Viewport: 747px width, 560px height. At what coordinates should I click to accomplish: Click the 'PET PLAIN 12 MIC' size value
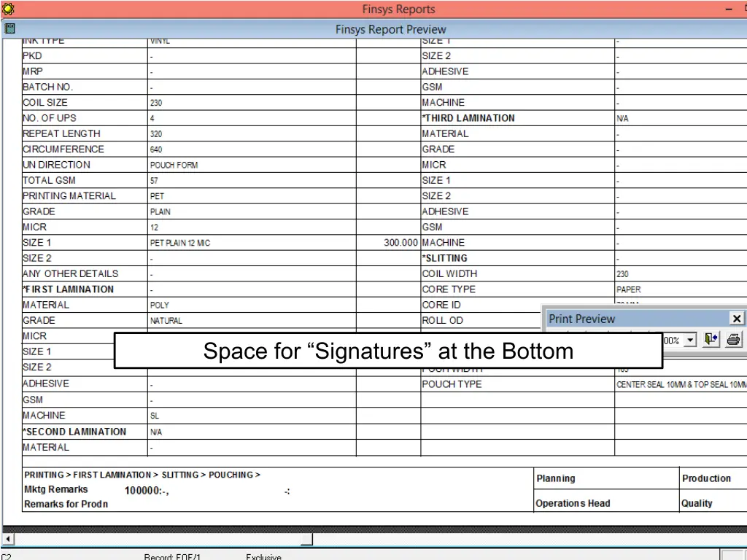click(180, 243)
